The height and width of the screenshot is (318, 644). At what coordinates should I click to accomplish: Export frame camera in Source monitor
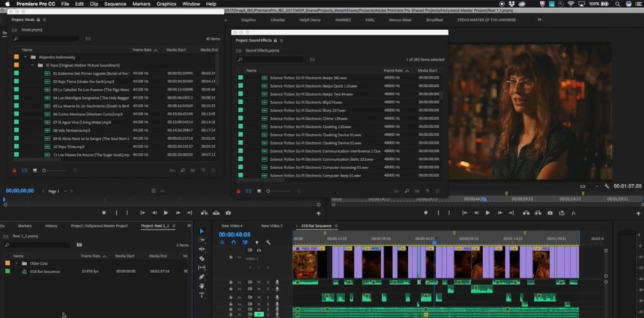(x=228, y=213)
